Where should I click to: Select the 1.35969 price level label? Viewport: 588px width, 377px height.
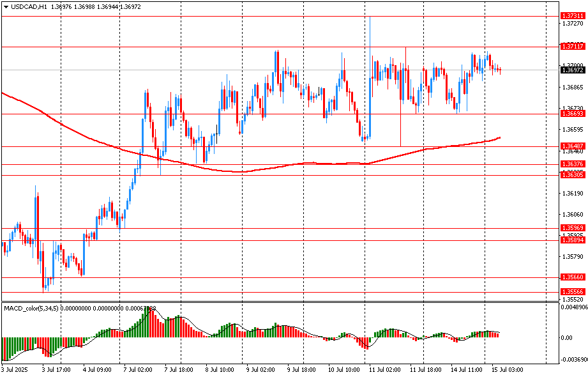pos(573,228)
